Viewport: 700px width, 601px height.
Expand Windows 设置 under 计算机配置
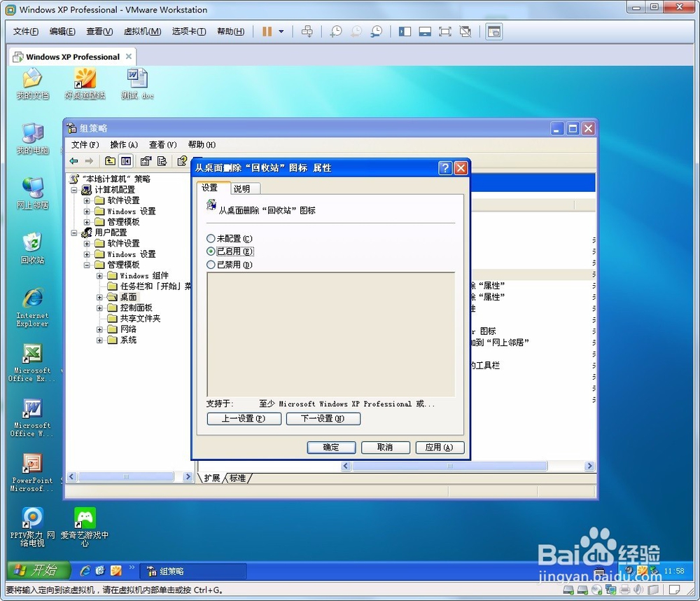tap(87, 212)
